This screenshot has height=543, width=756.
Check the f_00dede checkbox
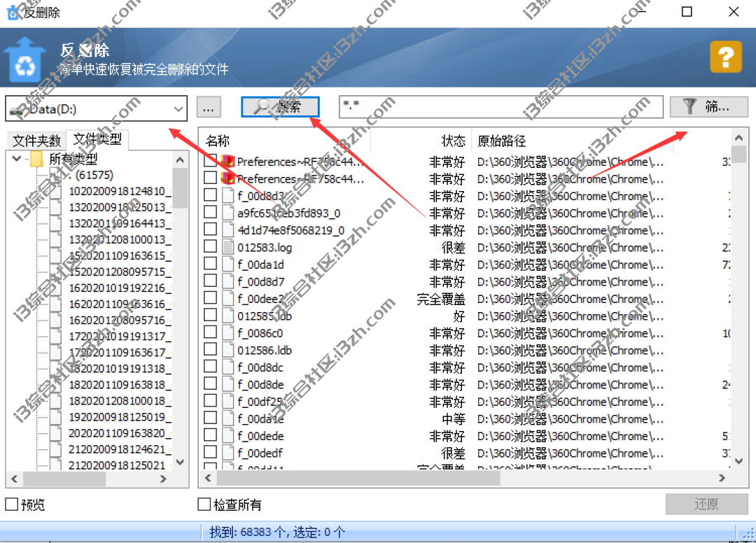pyautogui.click(x=210, y=435)
